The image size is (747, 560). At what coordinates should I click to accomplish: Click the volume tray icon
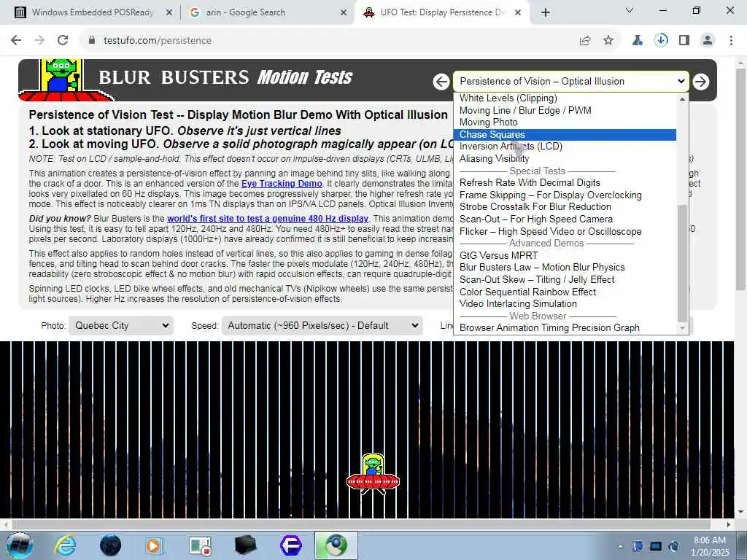coord(673,546)
